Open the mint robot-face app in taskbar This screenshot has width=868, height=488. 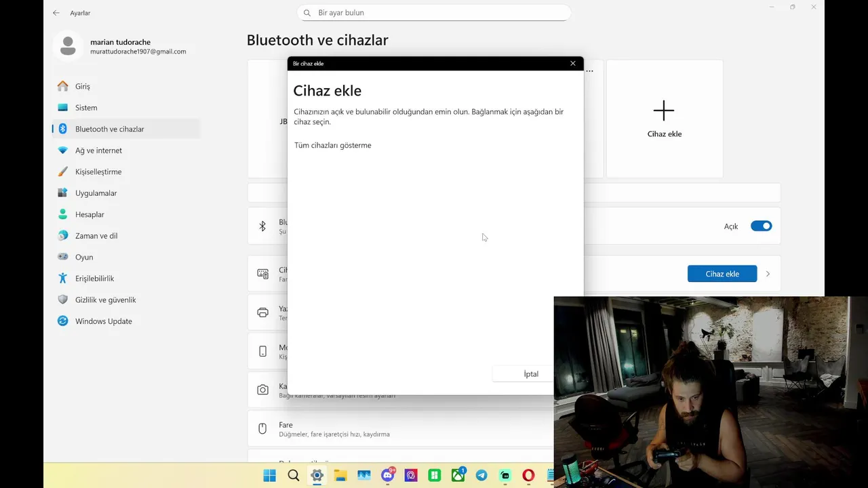pyautogui.click(x=505, y=475)
